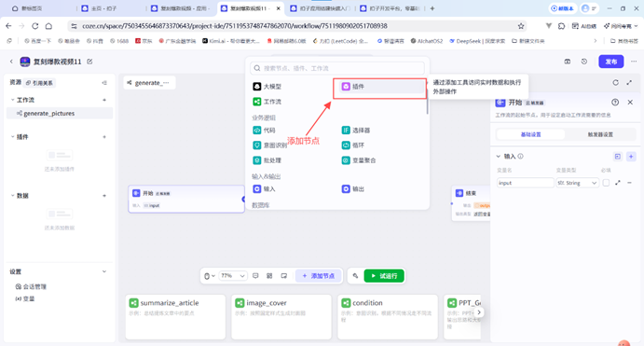Open the str. String type dropdown
The height and width of the screenshot is (346, 644).
577,183
